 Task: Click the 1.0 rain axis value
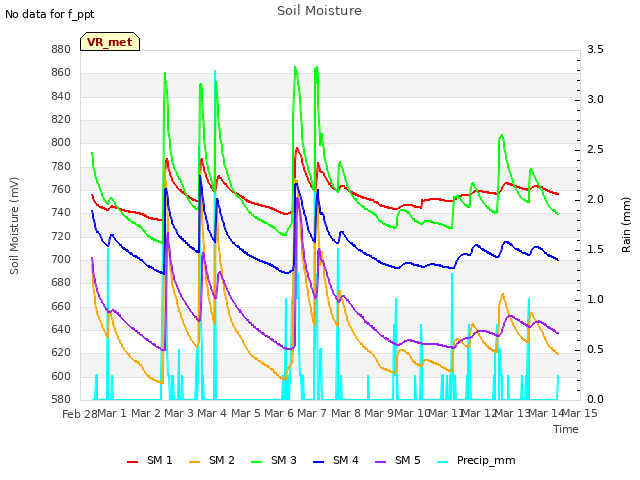(595, 300)
